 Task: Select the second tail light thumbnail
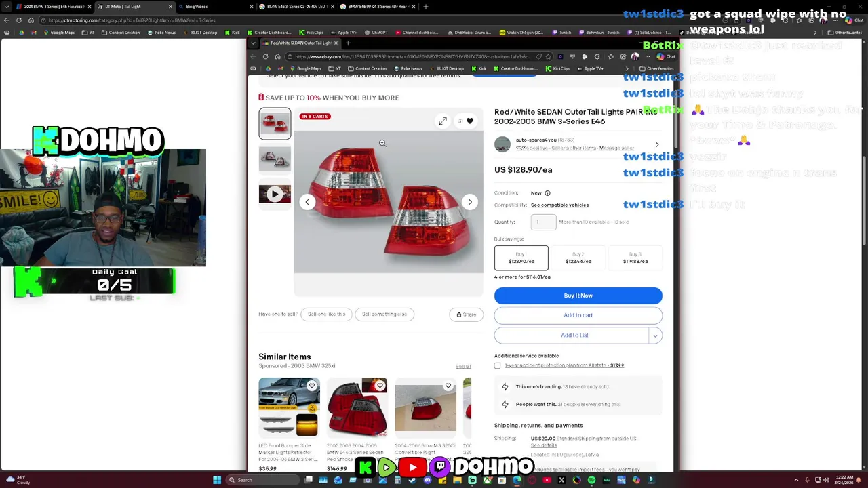275,159
